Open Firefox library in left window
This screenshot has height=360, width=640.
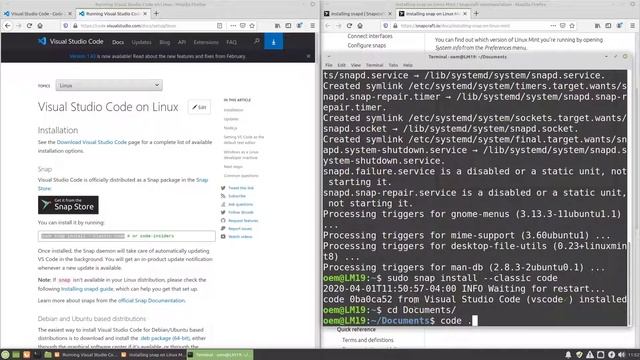[278, 26]
